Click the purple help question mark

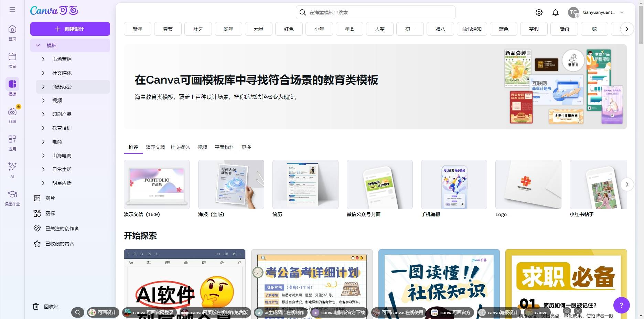621,305
